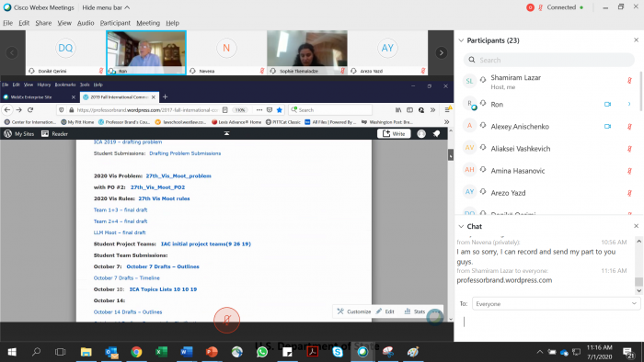
Task: Open Drafting Problem Submissions link
Action: 185,153
